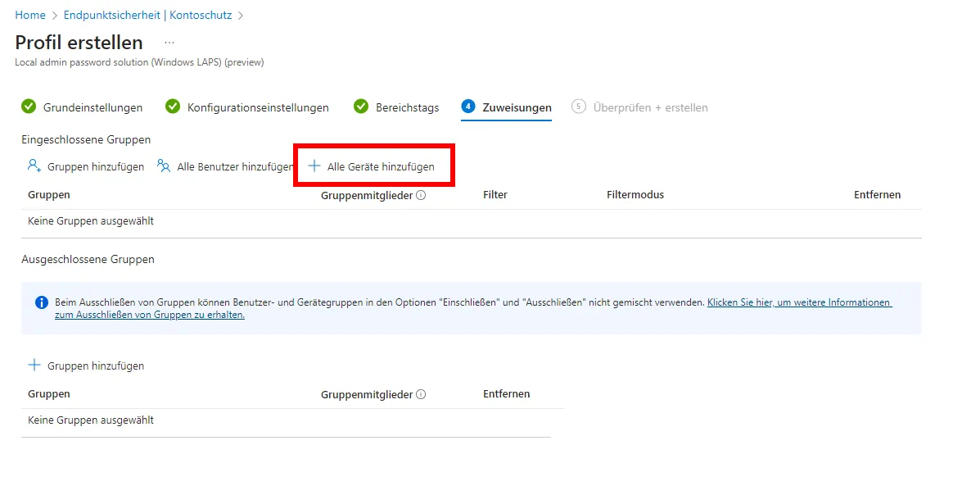The image size is (980, 495).
Task: Click info icon by Gruppenmitglieder in included groups
Action: [421, 195]
